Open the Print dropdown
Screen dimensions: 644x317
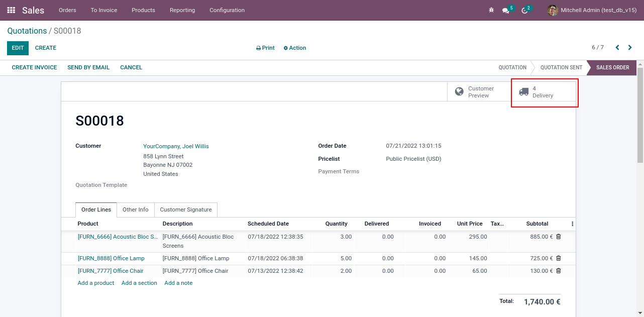tap(265, 48)
